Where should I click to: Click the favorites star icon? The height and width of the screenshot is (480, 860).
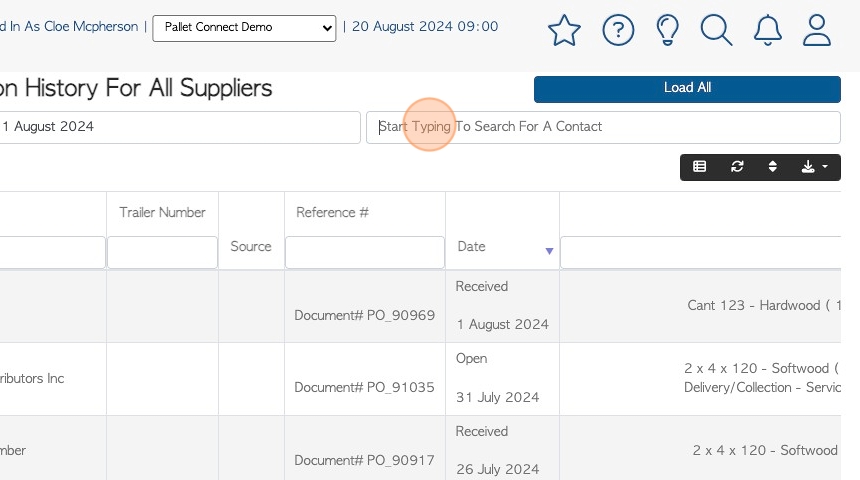pyautogui.click(x=564, y=30)
